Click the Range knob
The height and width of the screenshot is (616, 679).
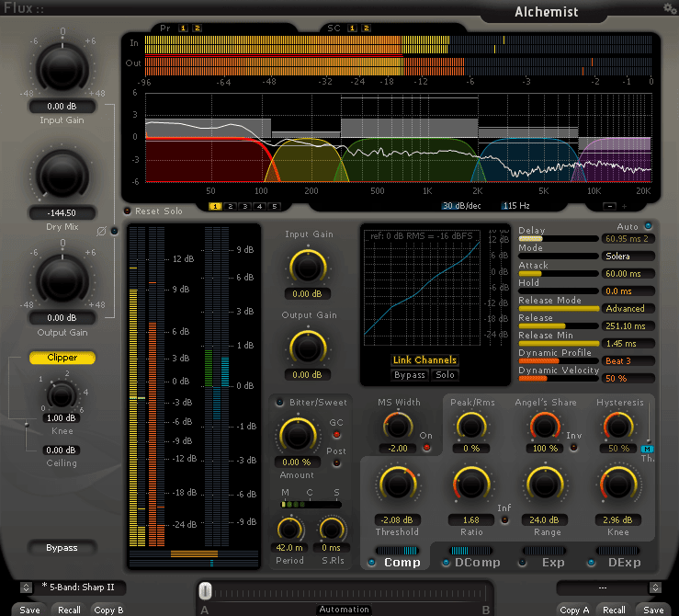545,485
